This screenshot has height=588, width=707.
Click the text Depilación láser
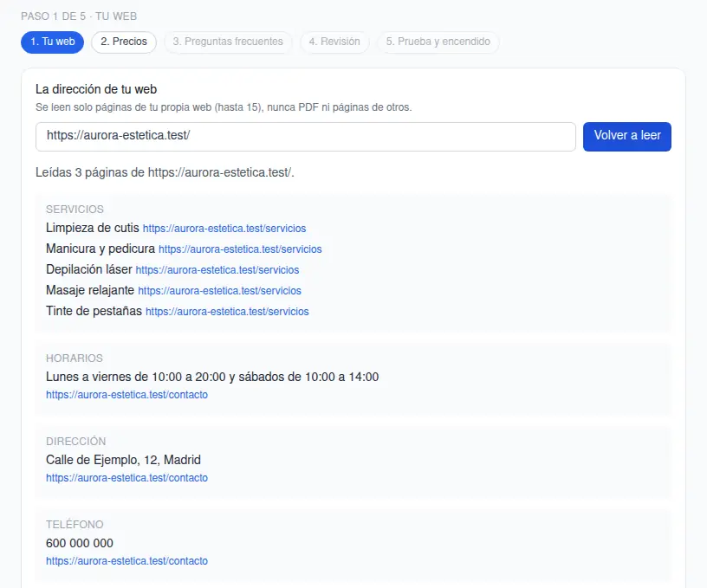pos(89,269)
